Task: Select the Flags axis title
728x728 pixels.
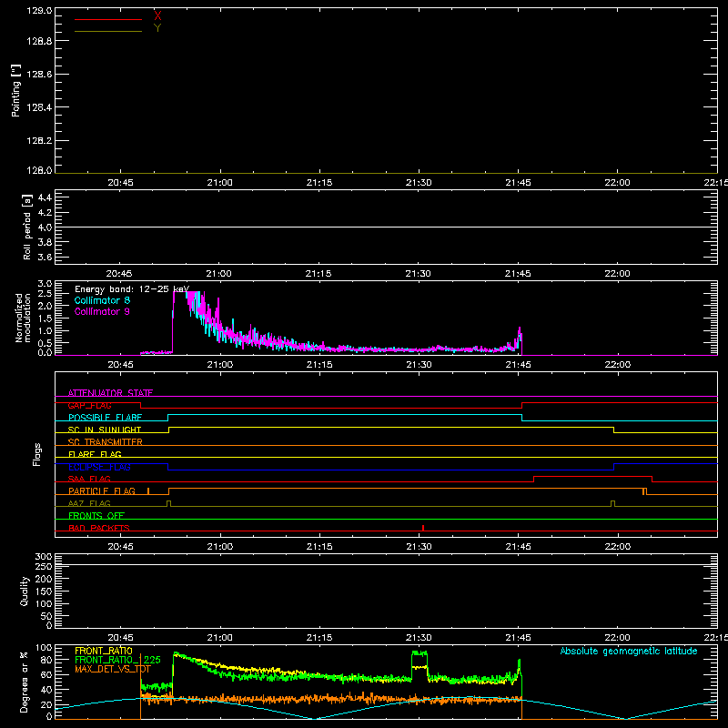Action: pyautogui.click(x=36, y=454)
